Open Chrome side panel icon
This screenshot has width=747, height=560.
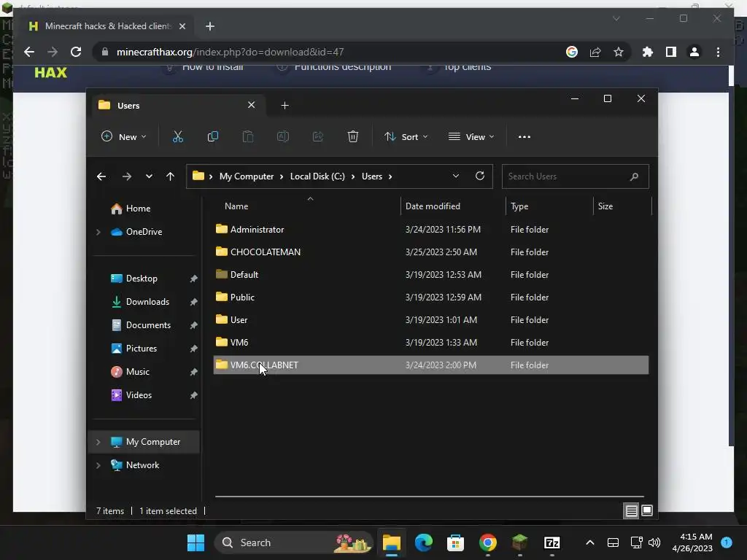pos(671,52)
